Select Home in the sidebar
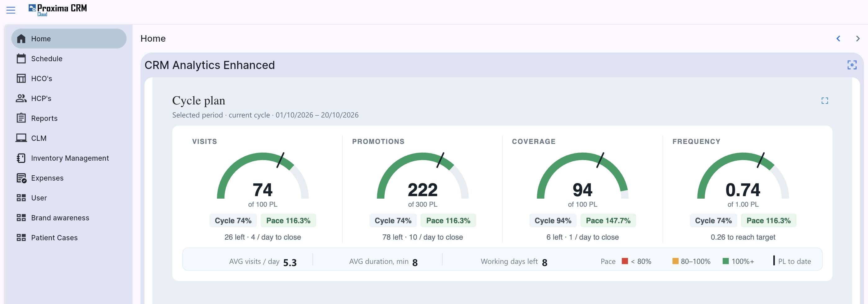 [69, 39]
